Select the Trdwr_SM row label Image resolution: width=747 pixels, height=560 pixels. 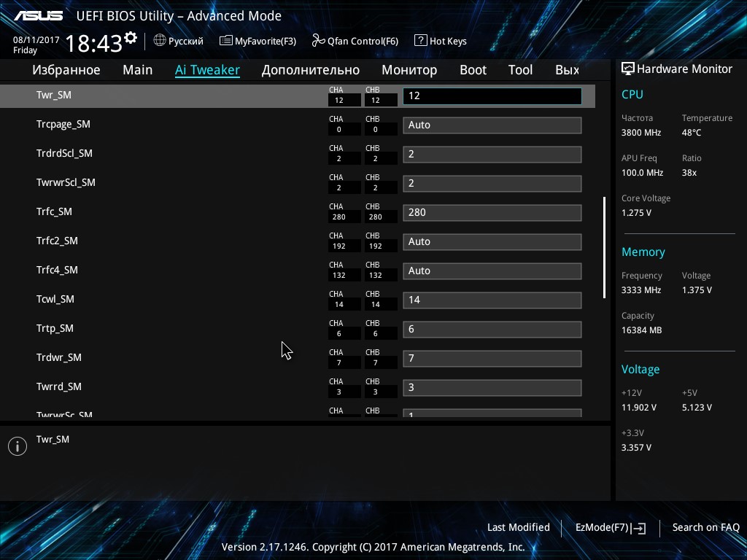pos(59,357)
